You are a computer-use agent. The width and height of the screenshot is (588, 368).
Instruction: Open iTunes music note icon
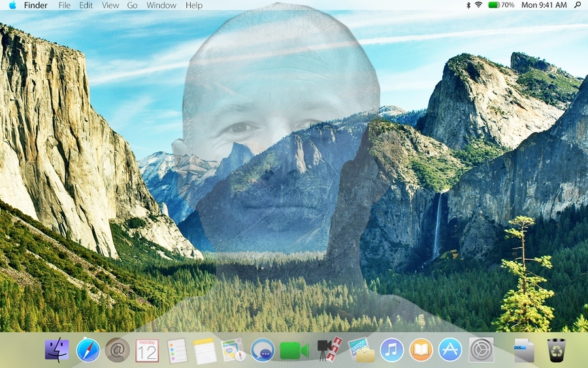(x=391, y=350)
